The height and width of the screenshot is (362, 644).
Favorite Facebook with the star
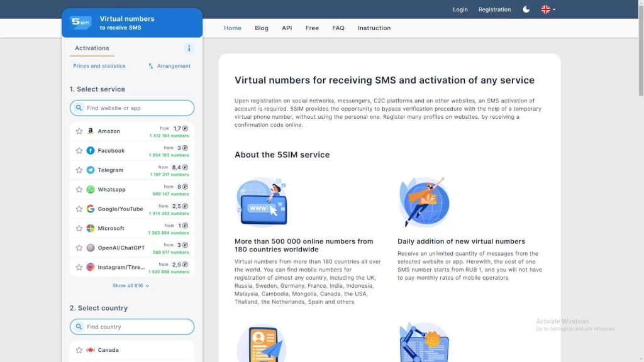[x=79, y=151]
